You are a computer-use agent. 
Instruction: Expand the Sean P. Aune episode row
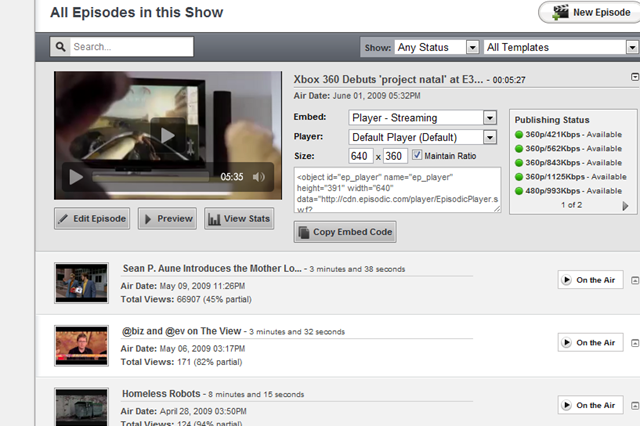[635, 280]
